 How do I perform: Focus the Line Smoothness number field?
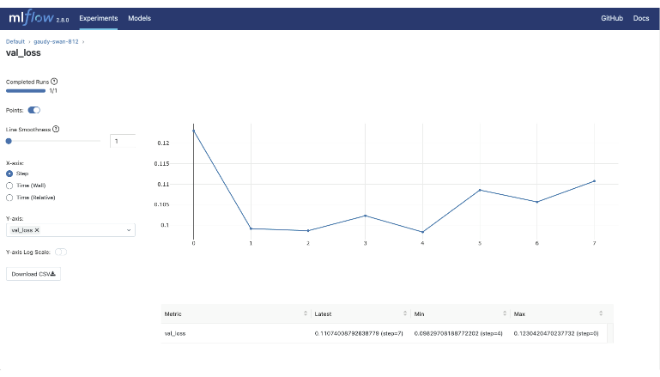click(123, 141)
